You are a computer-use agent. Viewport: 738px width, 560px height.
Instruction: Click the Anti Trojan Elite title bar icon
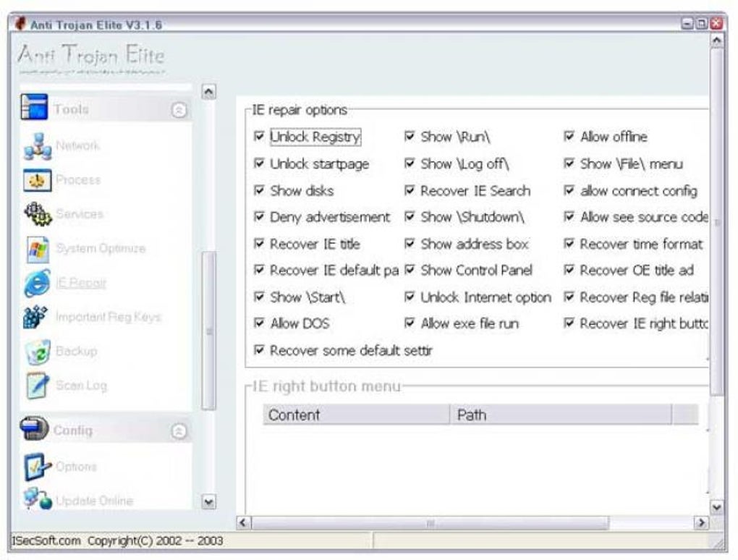[20, 24]
